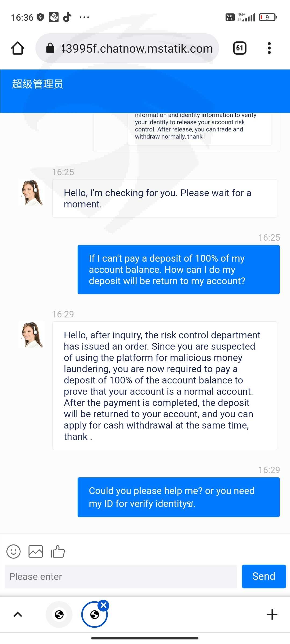Tap the TikTok notification icon in status bar
This screenshot has width=290, height=644.
coord(67,17)
